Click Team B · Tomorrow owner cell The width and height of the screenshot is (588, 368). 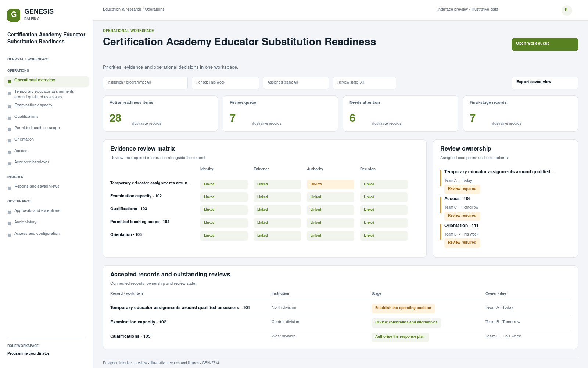click(x=503, y=322)
